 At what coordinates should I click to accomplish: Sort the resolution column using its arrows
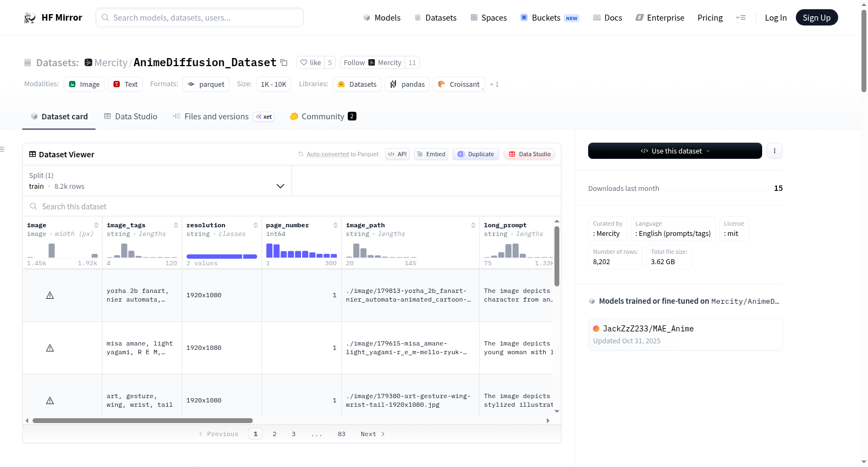coord(256,225)
